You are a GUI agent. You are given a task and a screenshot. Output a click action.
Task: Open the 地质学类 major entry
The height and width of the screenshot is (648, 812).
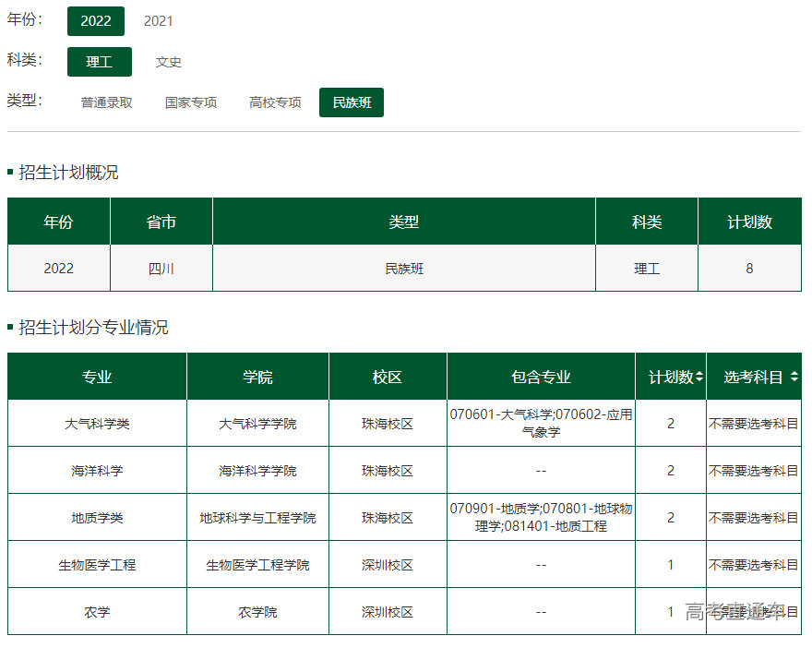pyautogui.click(x=97, y=518)
